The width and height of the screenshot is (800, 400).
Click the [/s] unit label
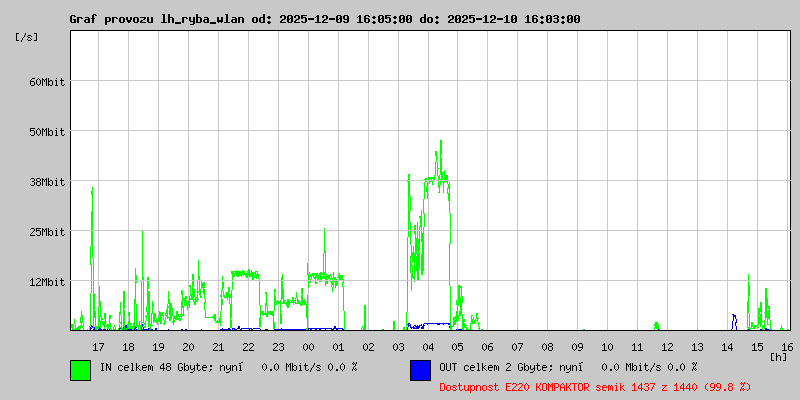point(27,37)
